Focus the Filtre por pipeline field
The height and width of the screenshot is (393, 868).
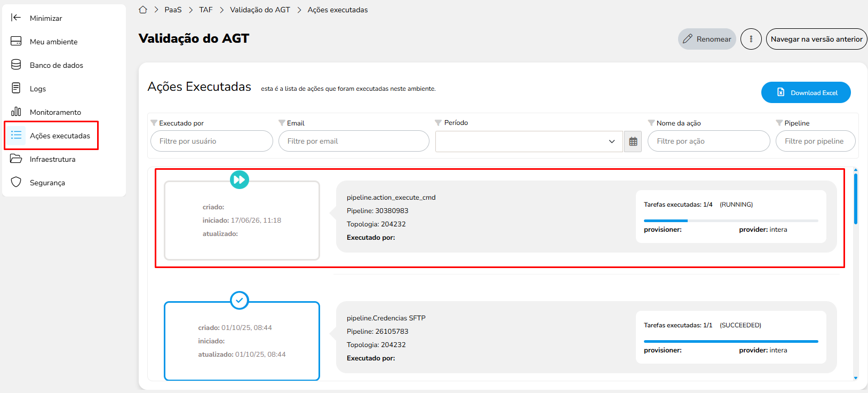(x=816, y=141)
